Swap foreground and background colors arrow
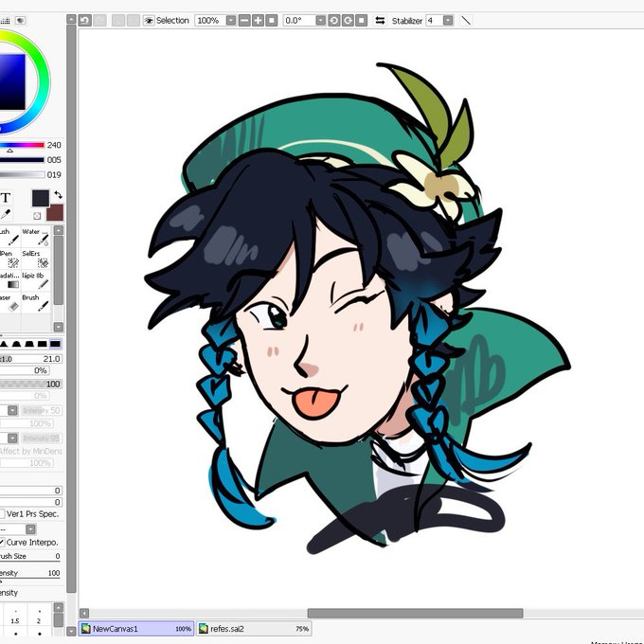Image resolution: width=644 pixels, height=644 pixels. coord(59,195)
